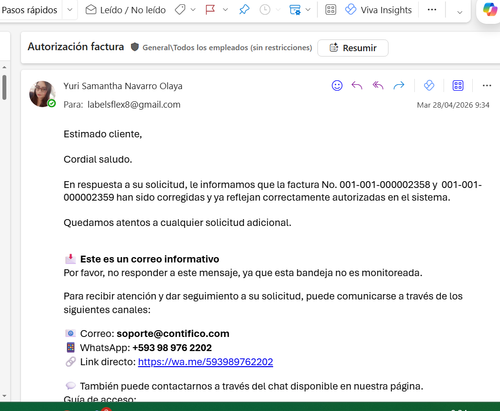The image size is (500, 411).
Task: Click the scrollbar up arrow
Action: pos(4,67)
